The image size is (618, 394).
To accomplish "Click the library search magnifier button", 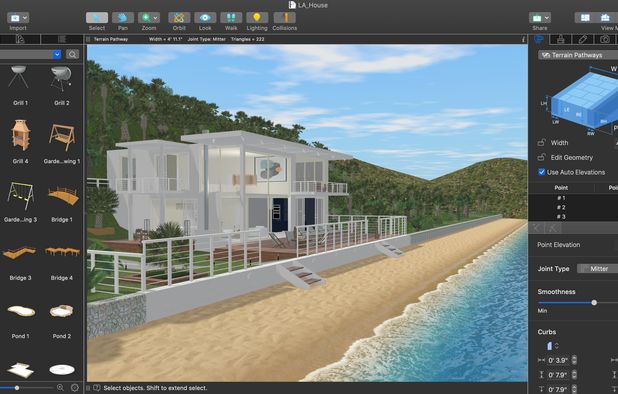I will point(72,54).
